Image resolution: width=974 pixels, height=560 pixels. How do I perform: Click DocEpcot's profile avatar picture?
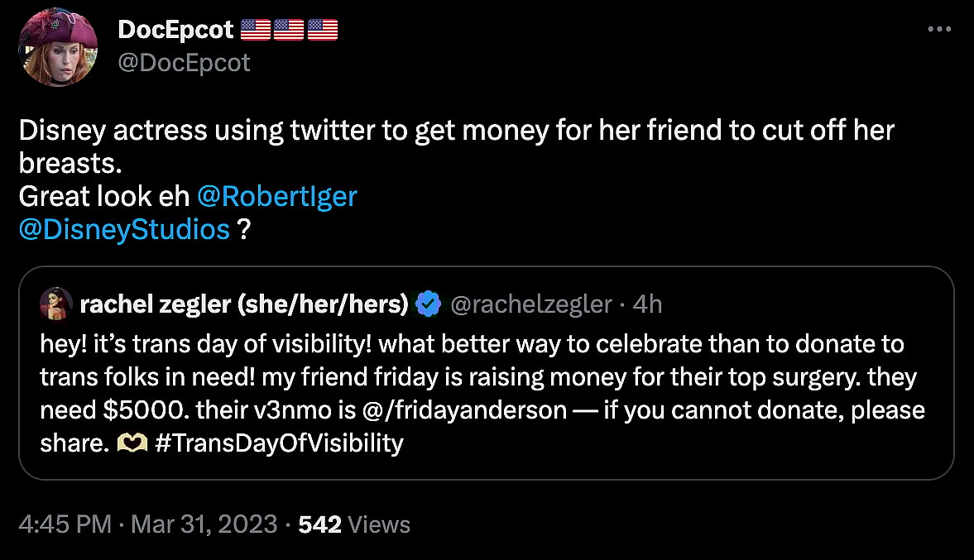click(x=60, y=49)
